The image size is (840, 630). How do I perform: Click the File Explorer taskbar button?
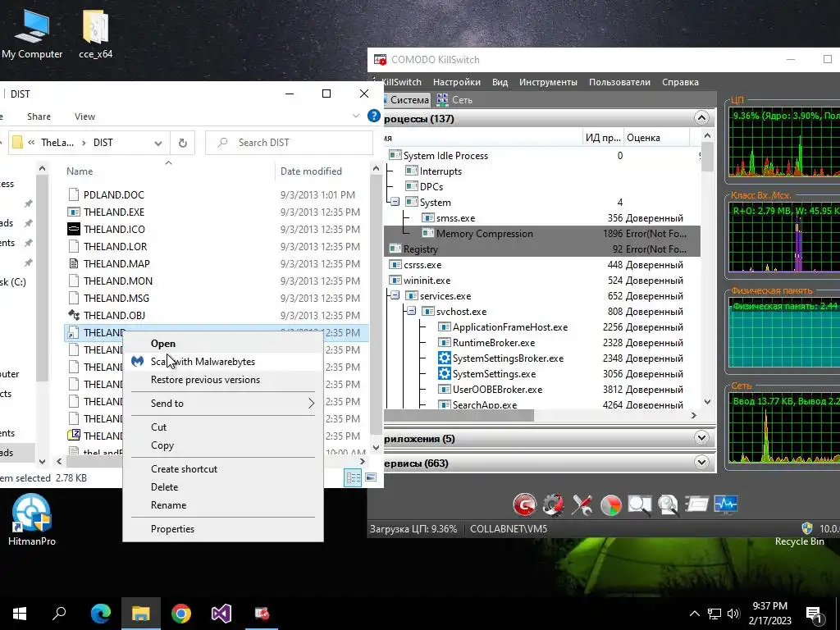click(x=141, y=613)
